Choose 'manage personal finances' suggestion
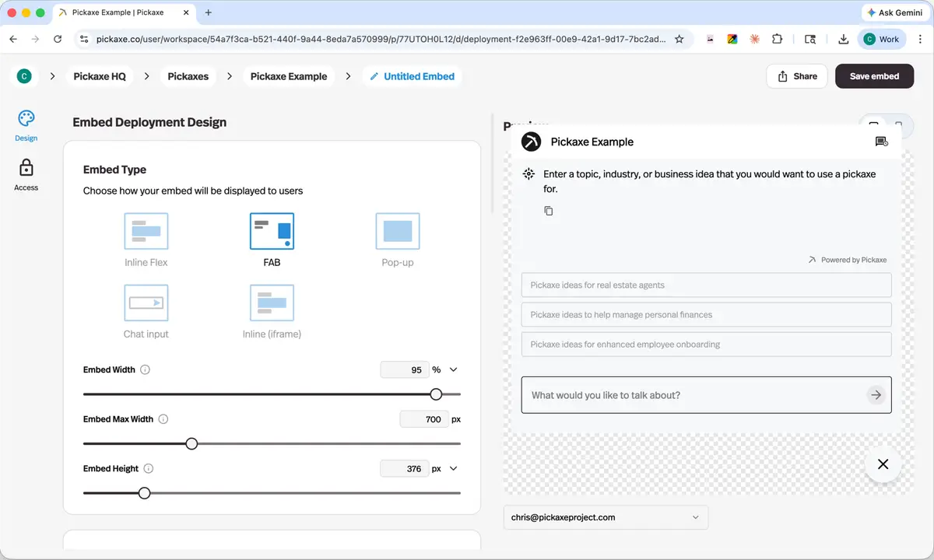The height and width of the screenshot is (560, 934). (x=706, y=315)
